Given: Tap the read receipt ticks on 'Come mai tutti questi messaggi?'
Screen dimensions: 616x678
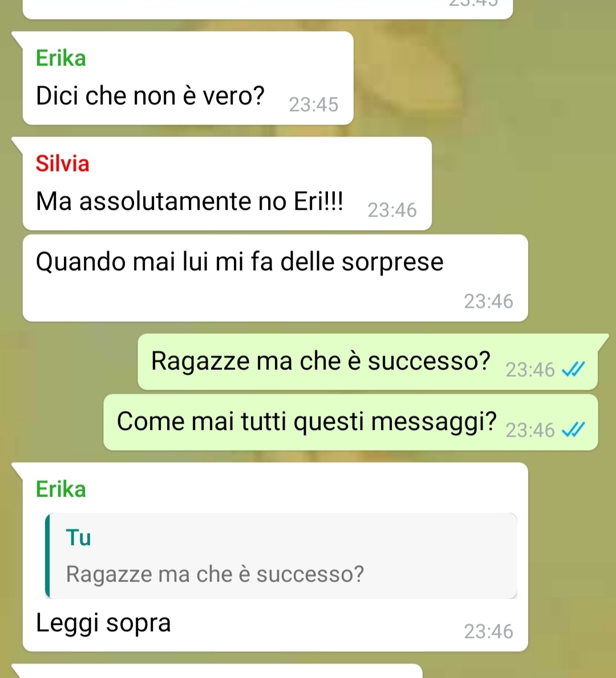Looking at the screenshot, I should pos(573,430).
